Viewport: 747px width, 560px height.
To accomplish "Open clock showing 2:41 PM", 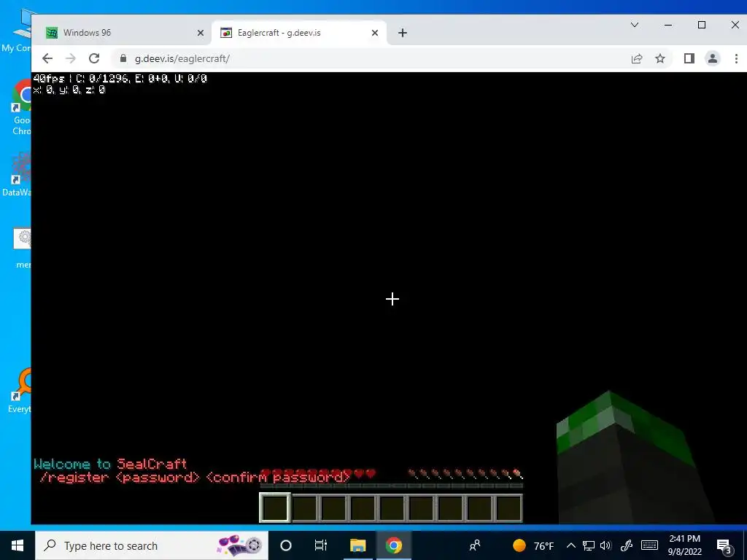I will tap(684, 545).
